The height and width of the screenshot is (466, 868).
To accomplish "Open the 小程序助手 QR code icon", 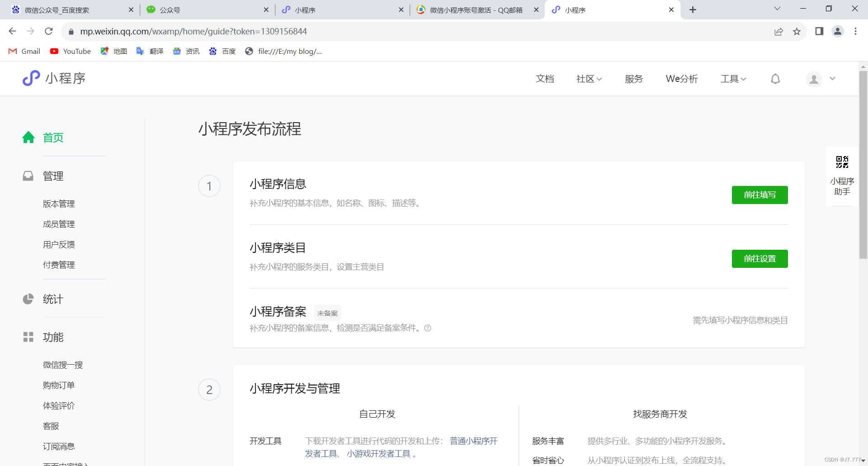I will (x=842, y=162).
